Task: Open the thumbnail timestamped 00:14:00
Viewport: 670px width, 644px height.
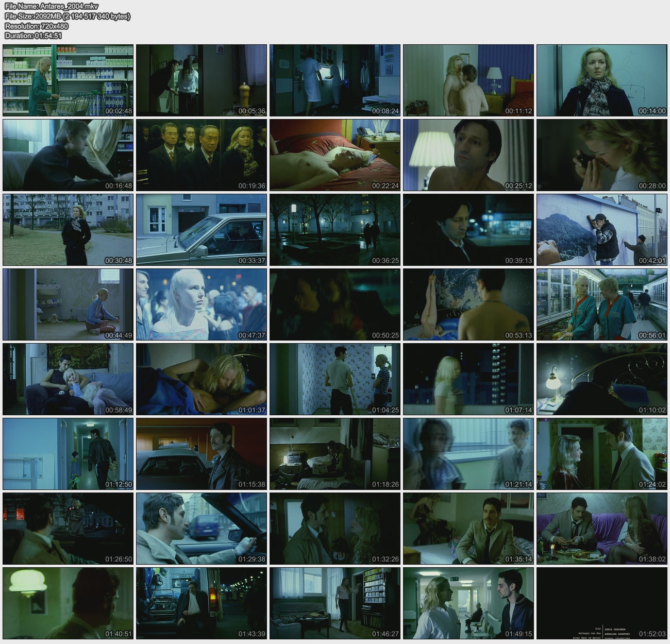Action: coord(602,80)
